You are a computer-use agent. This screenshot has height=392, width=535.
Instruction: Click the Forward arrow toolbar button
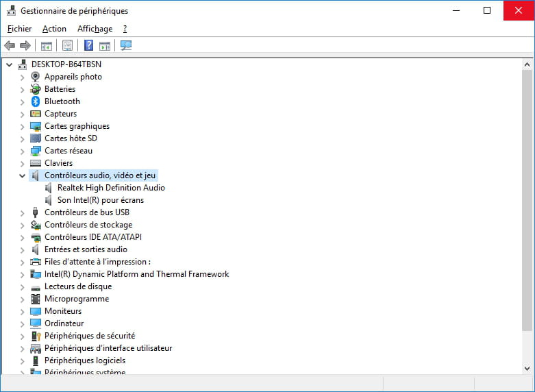[x=25, y=45]
